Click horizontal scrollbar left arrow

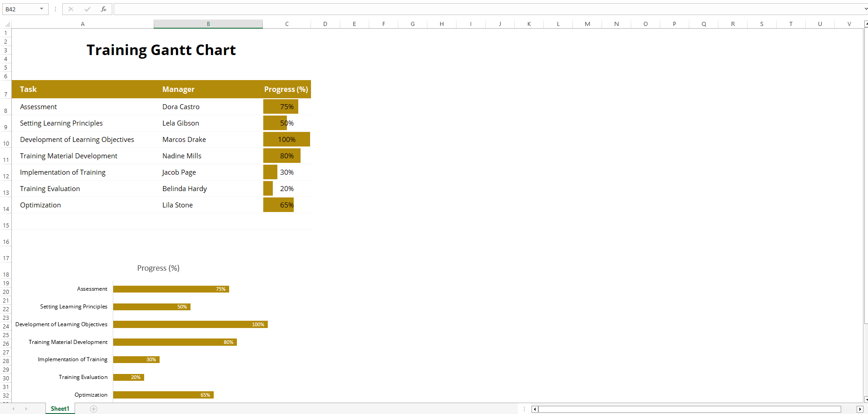(535, 409)
